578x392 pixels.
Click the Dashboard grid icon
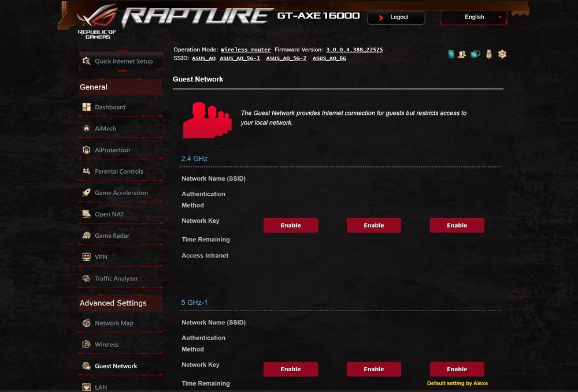click(86, 107)
